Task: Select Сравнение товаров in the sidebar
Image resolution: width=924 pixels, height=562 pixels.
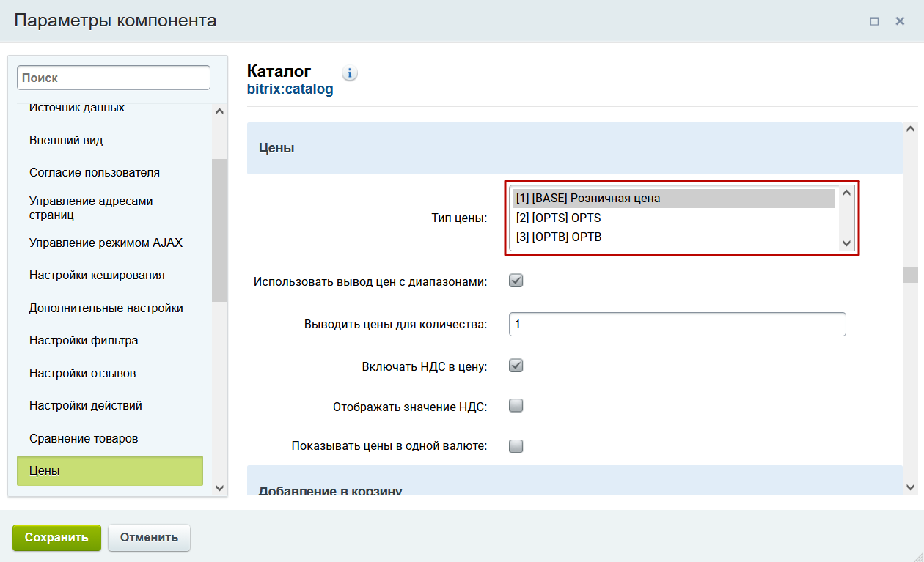Action: coord(83,437)
